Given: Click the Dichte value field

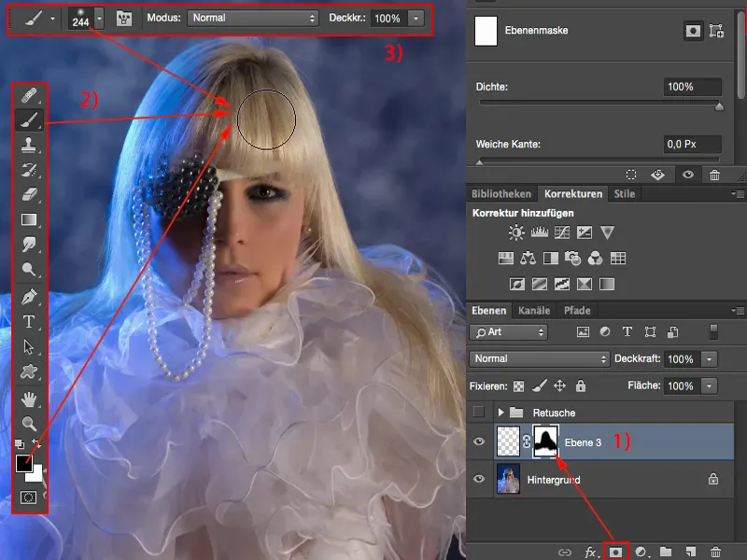Looking at the screenshot, I should [x=692, y=87].
